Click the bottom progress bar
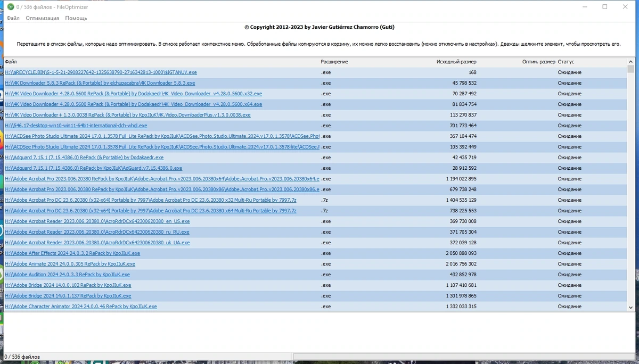 tap(464, 357)
